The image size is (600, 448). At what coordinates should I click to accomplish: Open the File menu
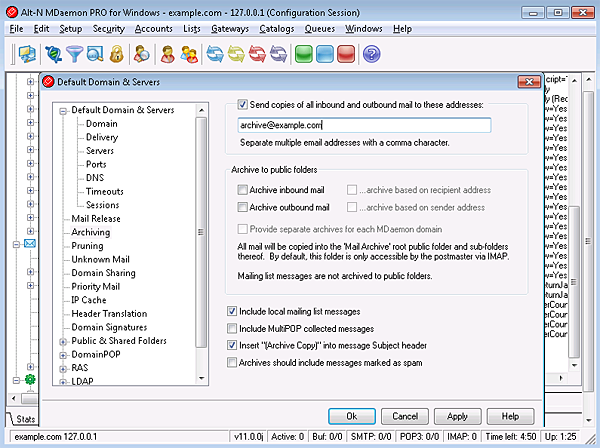[16, 29]
